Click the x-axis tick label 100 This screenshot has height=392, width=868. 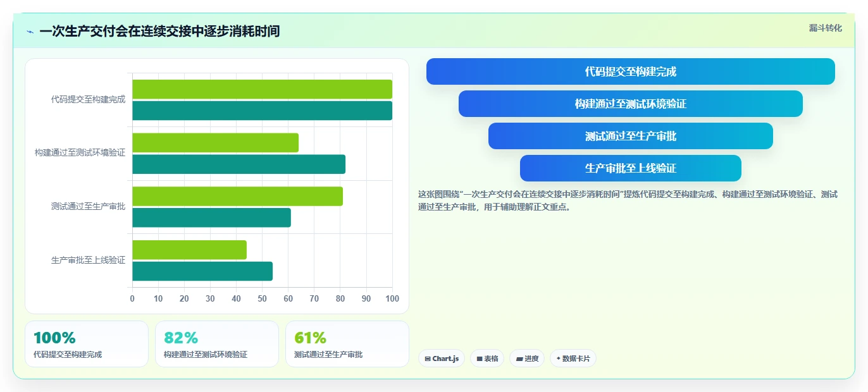pos(392,298)
